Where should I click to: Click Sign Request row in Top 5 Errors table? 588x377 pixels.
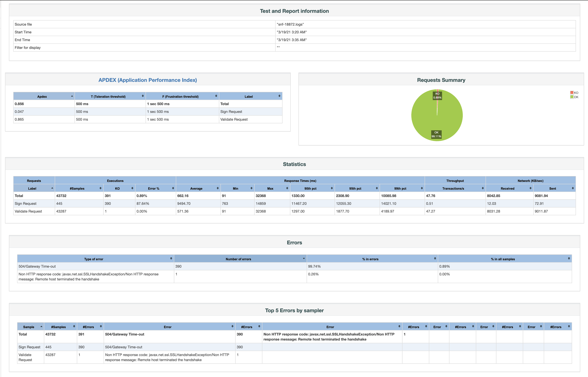coord(294,347)
